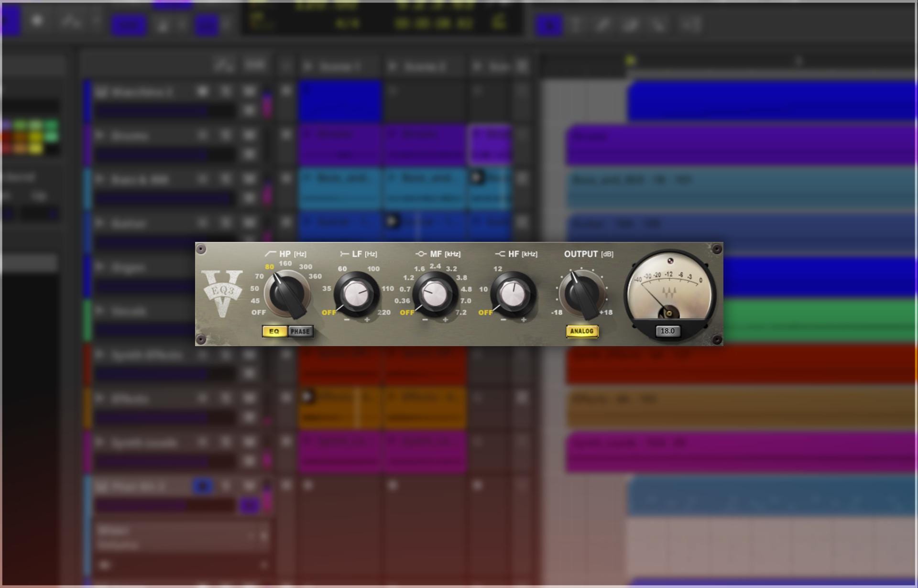918x588 pixels.
Task: Select 10 kHz on the HF band
Action: pos(483,289)
